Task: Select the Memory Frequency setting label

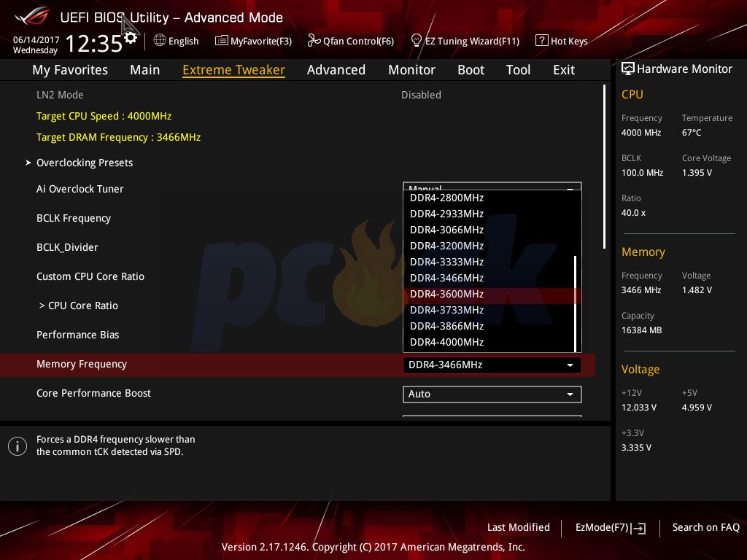Action: (82, 365)
